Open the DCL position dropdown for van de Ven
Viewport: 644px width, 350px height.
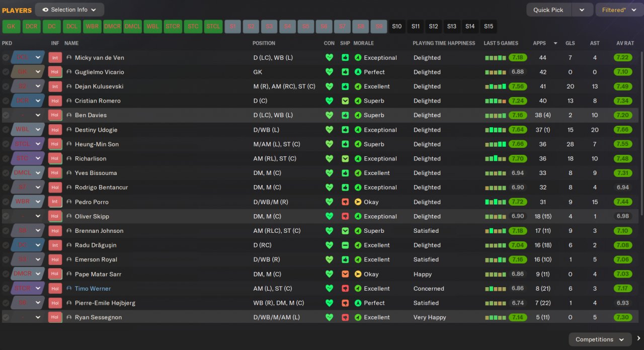point(28,58)
